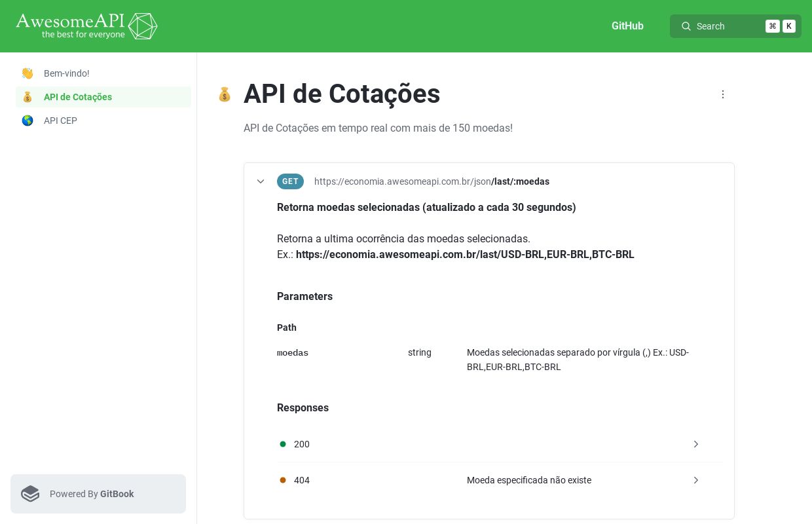Click the page subtitle about 150 moedas

(x=378, y=128)
